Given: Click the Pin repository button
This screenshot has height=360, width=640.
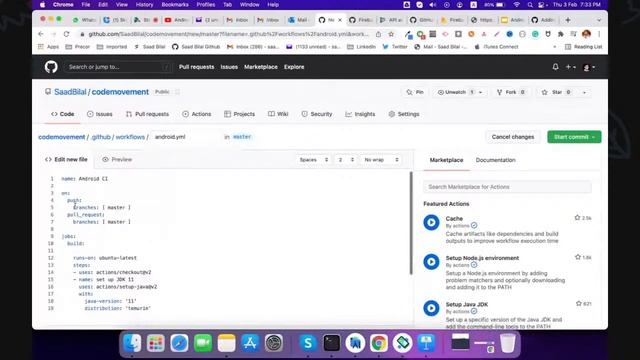Looking at the screenshot, I should click(415, 92).
